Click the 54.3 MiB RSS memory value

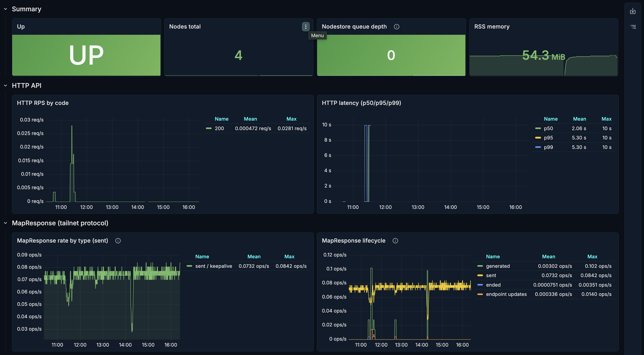[x=544, y=55]
